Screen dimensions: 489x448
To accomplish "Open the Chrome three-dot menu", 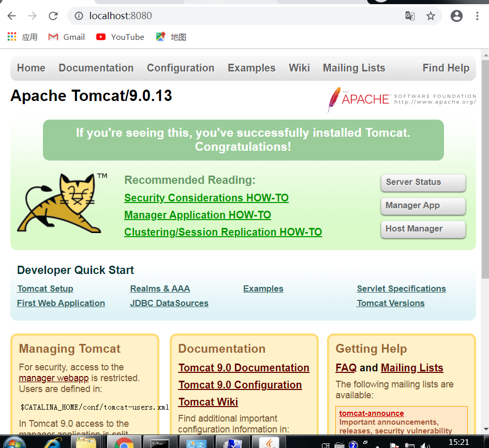I will tap(478, 16).
